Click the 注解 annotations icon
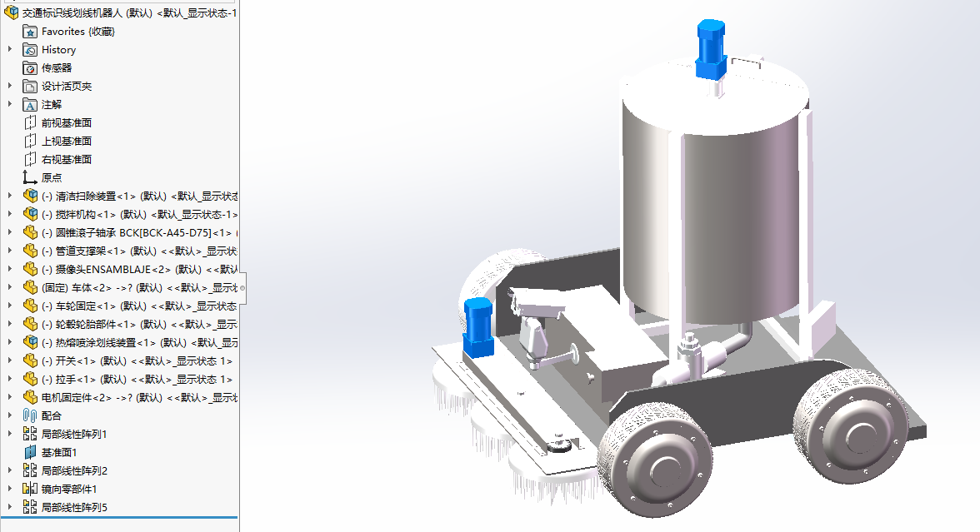The height and width of the screenshot is (532, 980). 29,104
